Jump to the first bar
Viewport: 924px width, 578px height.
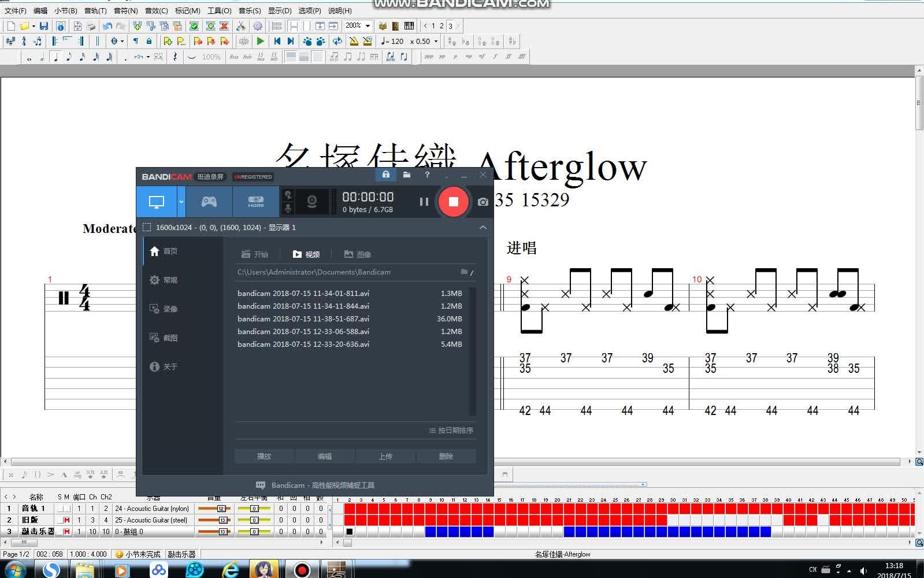(277, 41)
